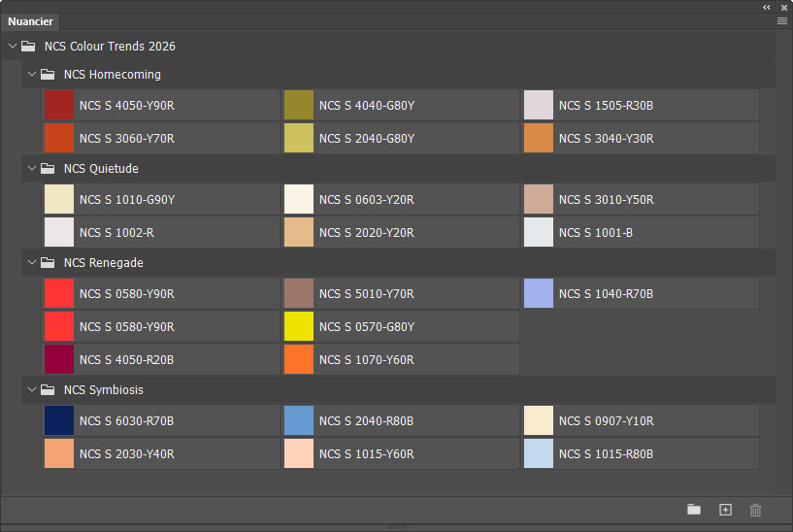Click the NCS Colour Trends 2026 folder icon
793x532 pixels.
click(x=28, y=47)
